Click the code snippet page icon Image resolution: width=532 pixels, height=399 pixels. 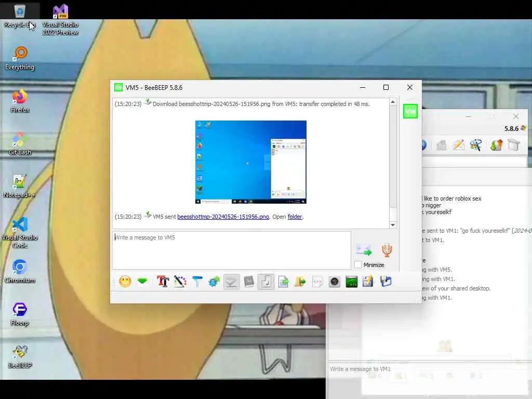click(317, 282)
